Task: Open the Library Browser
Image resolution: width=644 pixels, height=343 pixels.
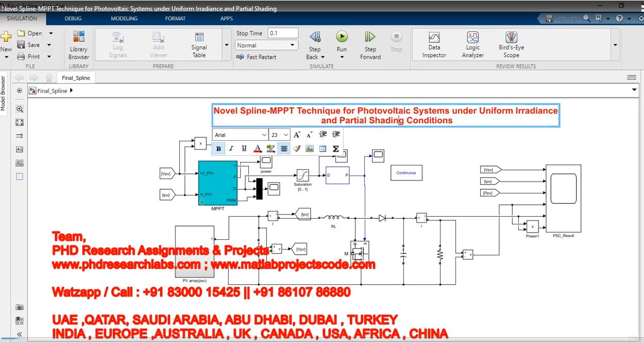Action: click(x=79, y=45)
